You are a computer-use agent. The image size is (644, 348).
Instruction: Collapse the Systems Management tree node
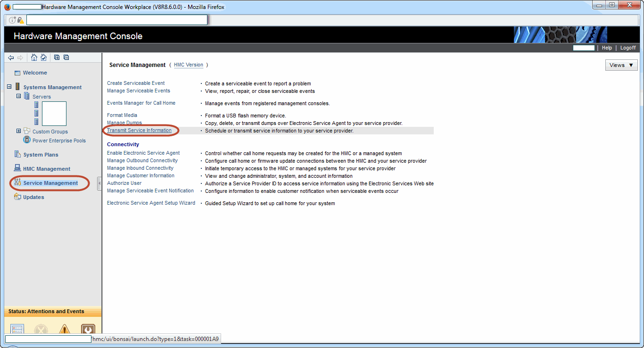click(x=9, y=87)
